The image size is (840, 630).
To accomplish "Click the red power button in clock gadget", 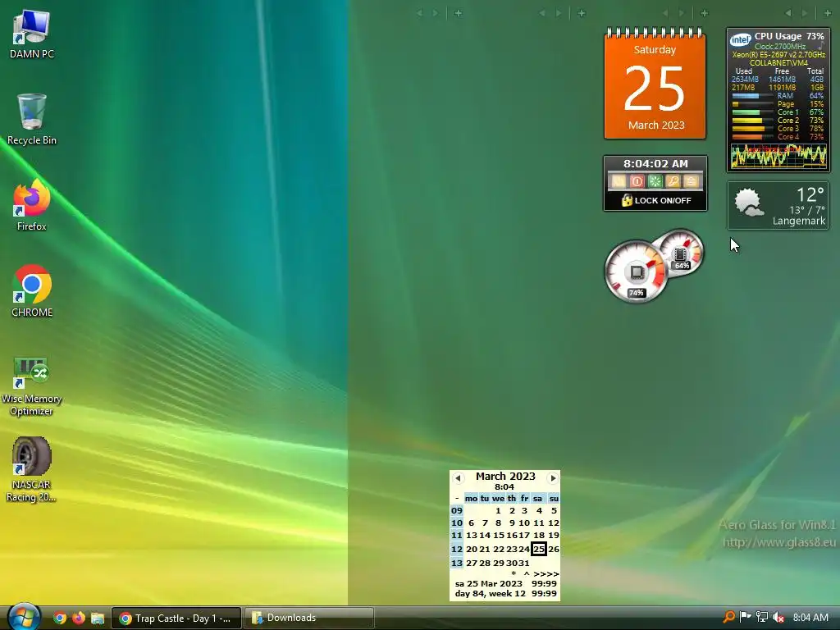I will [x=637, y=181].
